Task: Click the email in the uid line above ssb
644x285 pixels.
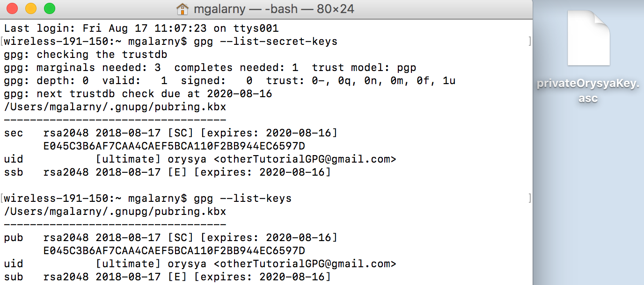Action: (x=305, y=159)
